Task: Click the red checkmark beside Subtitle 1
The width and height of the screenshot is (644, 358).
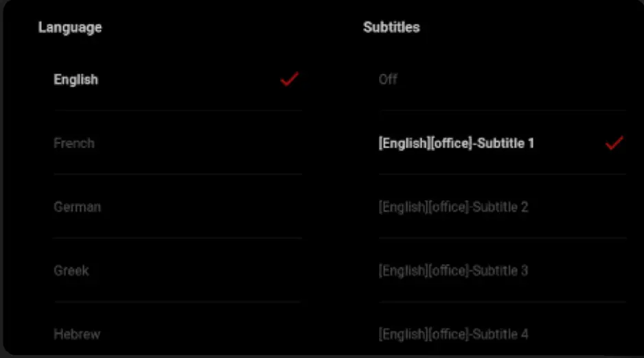Action: 614,143
